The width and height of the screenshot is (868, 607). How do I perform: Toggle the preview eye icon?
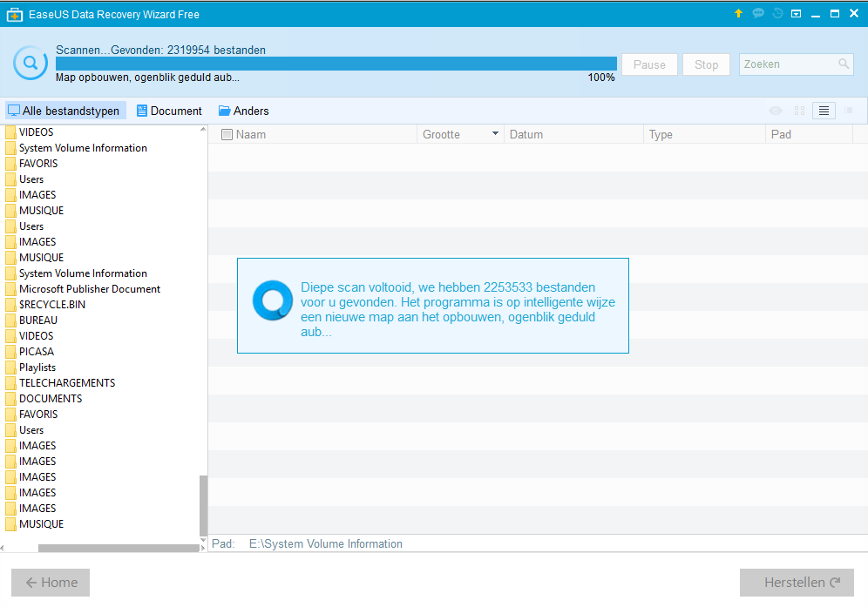tap(776, 111)
